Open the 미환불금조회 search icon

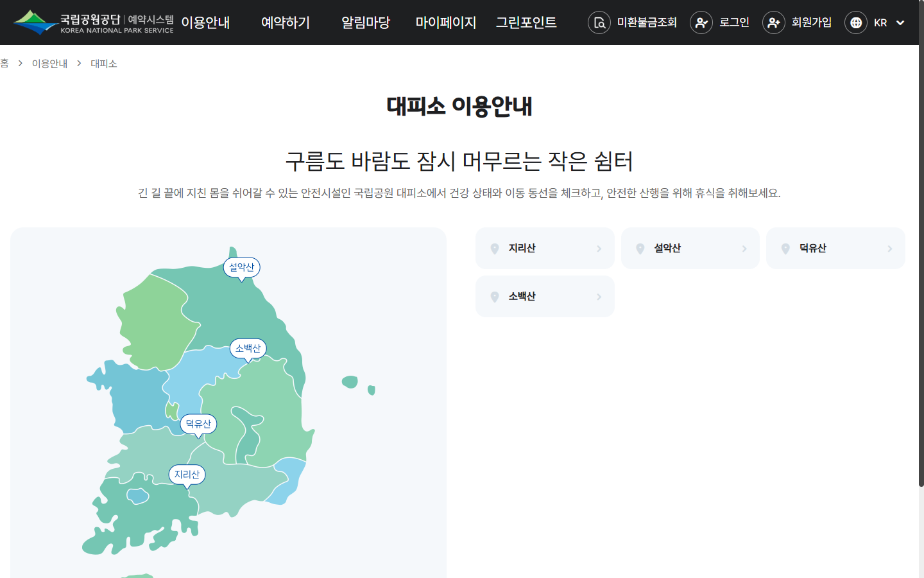point(599,22)
